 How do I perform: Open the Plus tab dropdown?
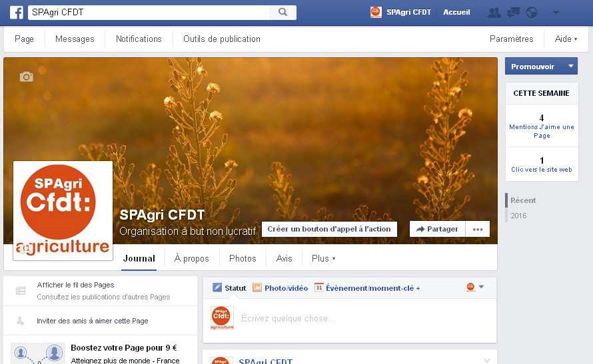point(323,258)
